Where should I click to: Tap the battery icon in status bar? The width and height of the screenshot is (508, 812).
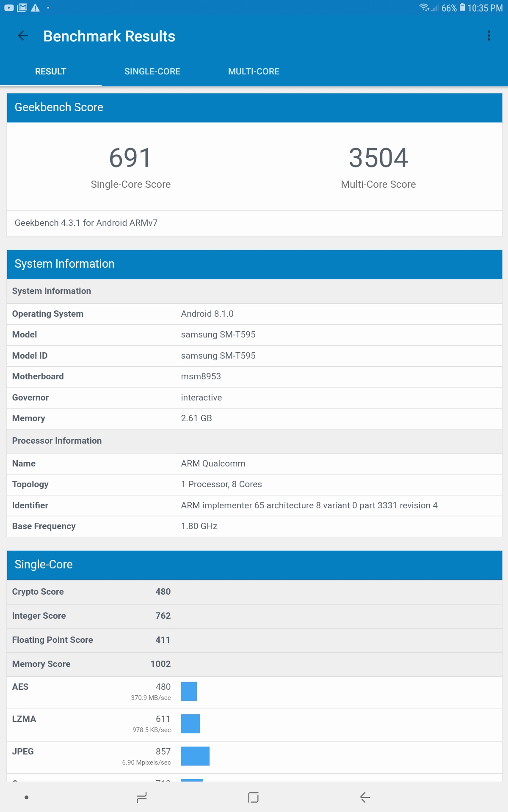(462, 8)
